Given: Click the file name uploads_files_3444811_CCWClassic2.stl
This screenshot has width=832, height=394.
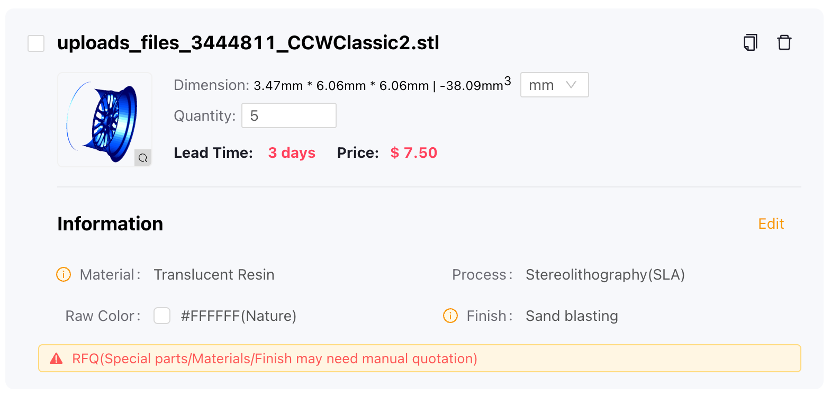Looking at the screenshot, I should 248,43.
